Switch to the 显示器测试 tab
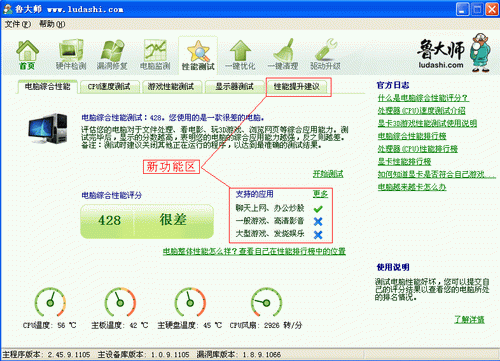This screenshot has width=500, height=361. [234, 87]
